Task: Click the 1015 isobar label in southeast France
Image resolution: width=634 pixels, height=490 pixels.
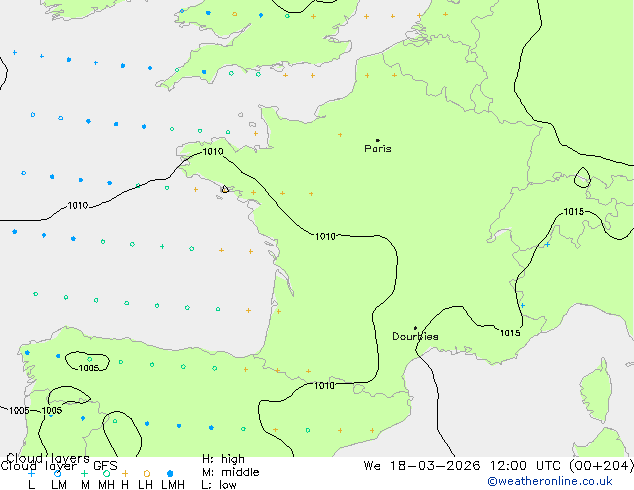Action: coord(510,333)
